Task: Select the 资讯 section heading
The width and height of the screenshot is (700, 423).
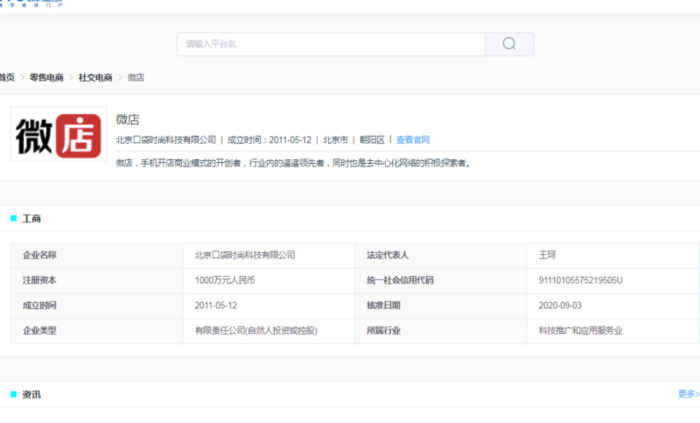Action: pos(31,394)
